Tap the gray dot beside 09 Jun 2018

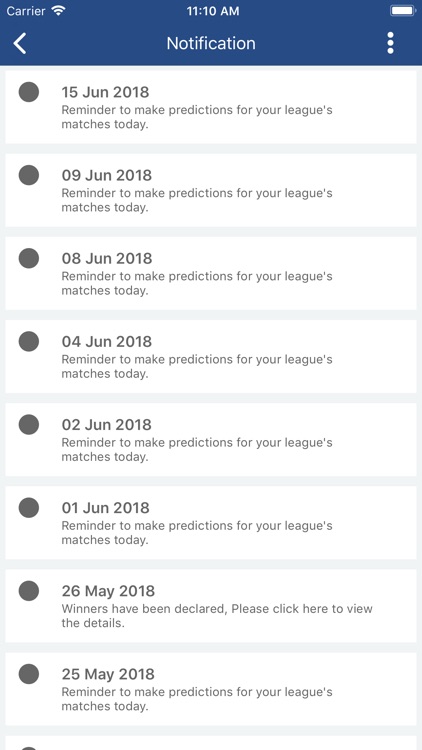pyautogui.click(x=29, y=175)
